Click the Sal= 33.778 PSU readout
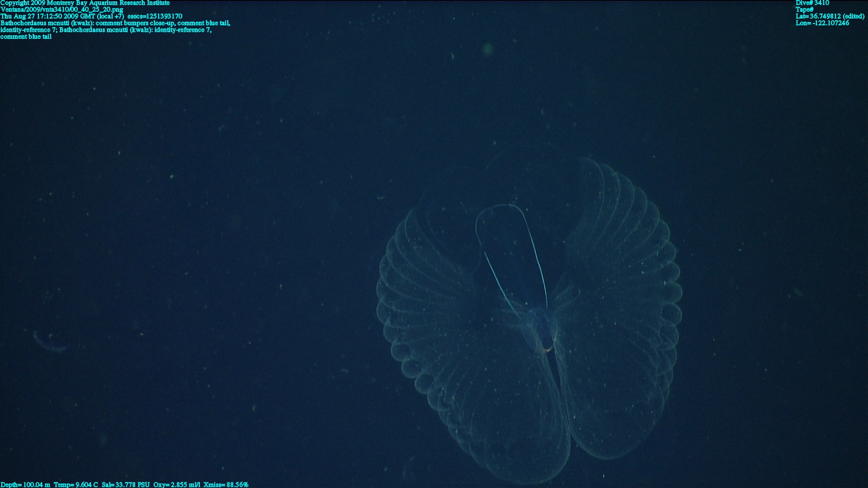 coord(126,484)
